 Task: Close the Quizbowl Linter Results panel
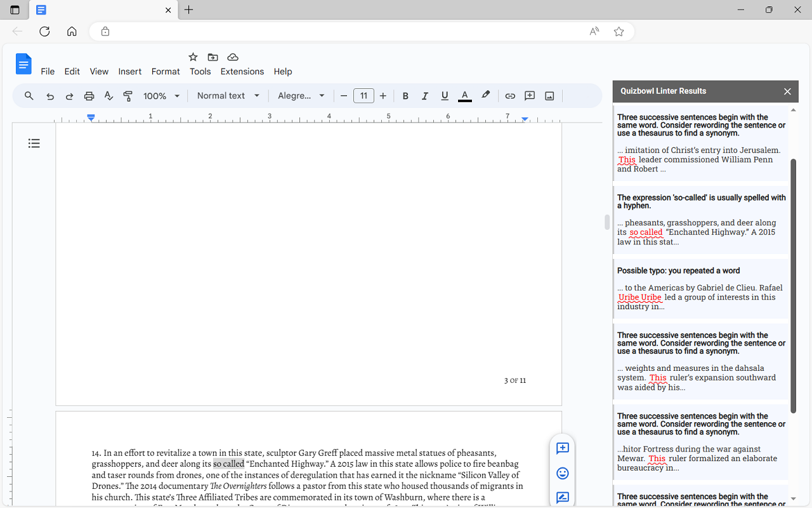(x=787, y=91)
